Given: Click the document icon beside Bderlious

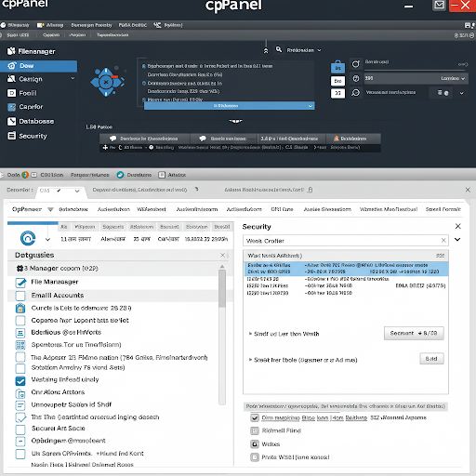Looking at the screenshot, I should click(20, 333).
